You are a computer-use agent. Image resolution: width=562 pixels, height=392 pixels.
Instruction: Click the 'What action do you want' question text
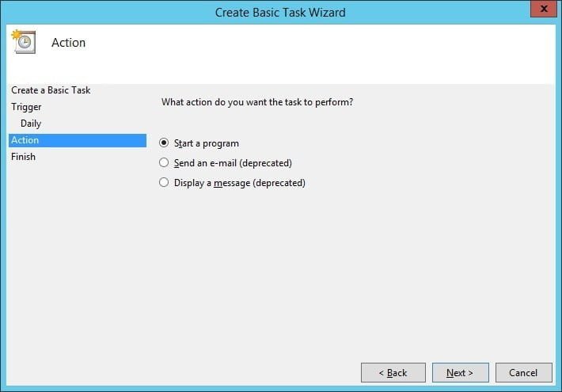(256, 102)
